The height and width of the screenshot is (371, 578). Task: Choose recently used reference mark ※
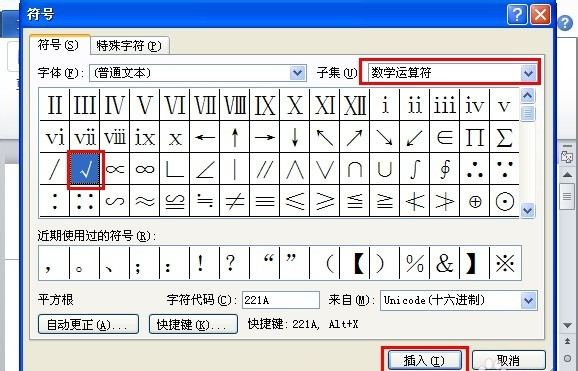click(505, 263)
